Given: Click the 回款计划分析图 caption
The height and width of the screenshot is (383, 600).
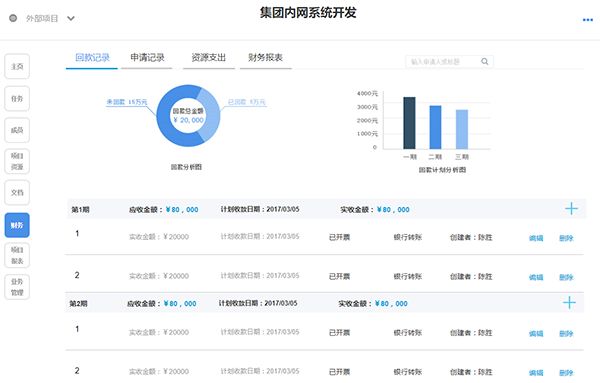Looking at the screenshot, I should pos(442,169).
